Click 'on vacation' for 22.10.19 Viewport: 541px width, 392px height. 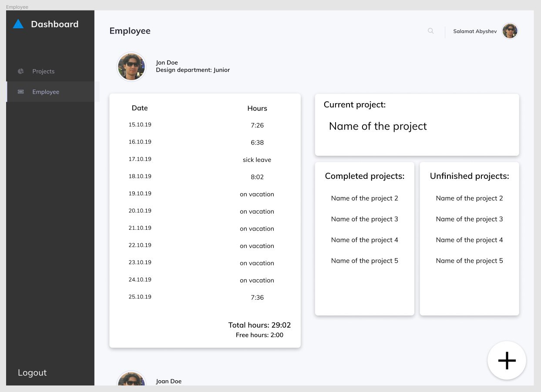(x=257, y=246)
